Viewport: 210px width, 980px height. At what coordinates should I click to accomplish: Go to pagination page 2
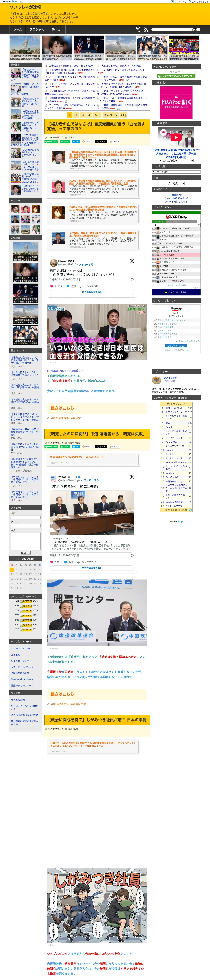pos(76,114)
